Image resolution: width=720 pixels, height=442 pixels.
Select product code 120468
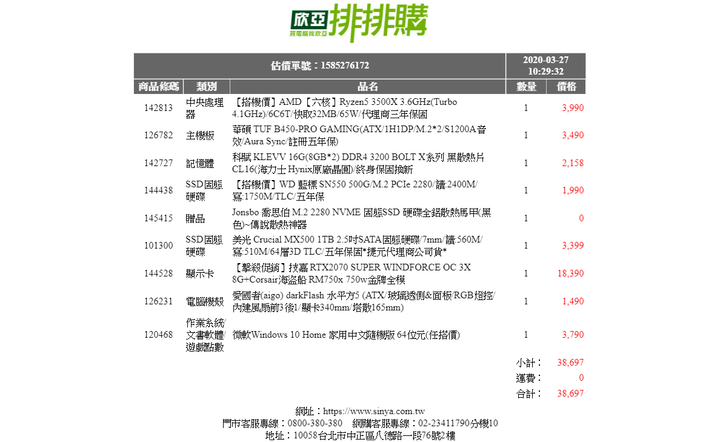(158, 335)
